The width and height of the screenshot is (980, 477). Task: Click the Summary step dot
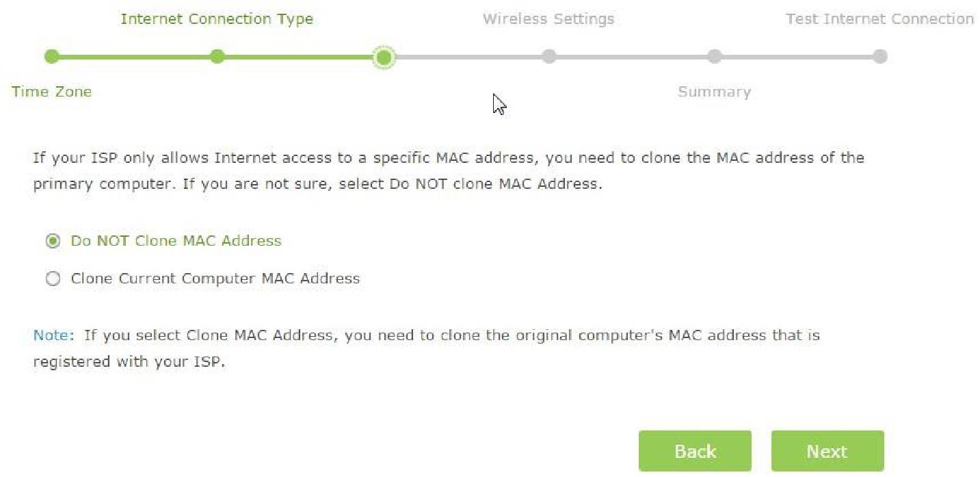coord(714,57)
